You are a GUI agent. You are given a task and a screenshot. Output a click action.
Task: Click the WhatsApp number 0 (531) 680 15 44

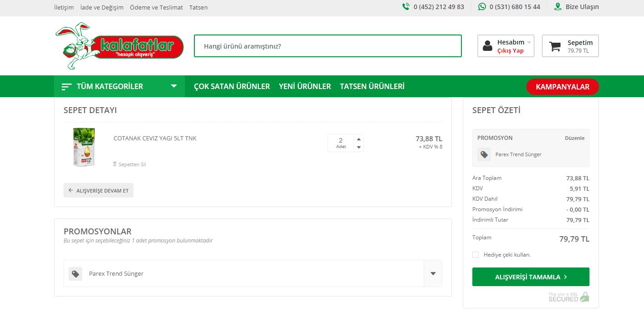[x=515, y=7]
